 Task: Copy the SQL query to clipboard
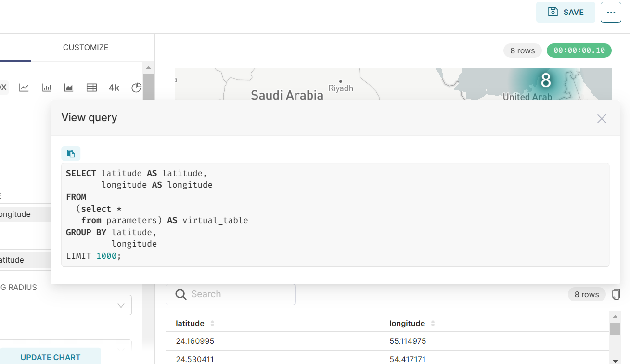click(71, 153)
